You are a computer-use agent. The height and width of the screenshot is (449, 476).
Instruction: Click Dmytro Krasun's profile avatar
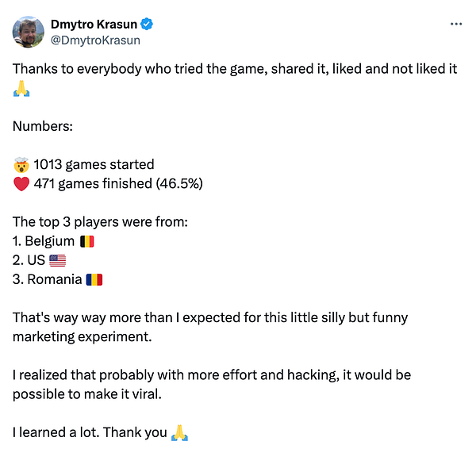(x=28, y=31)
